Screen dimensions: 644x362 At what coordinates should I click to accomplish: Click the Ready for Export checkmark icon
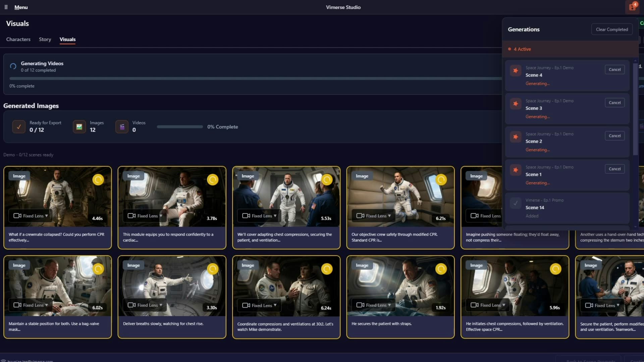[19, 127]
